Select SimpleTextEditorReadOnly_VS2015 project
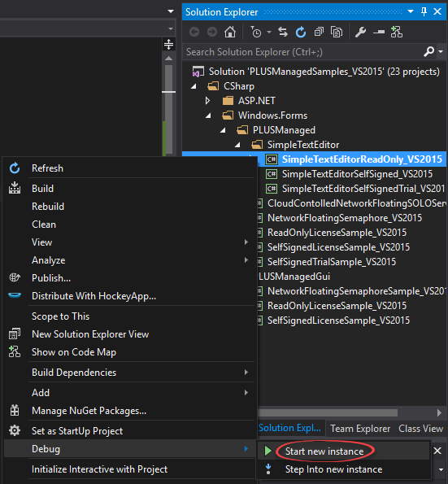The image size is (448, 484). coord(362,159)
